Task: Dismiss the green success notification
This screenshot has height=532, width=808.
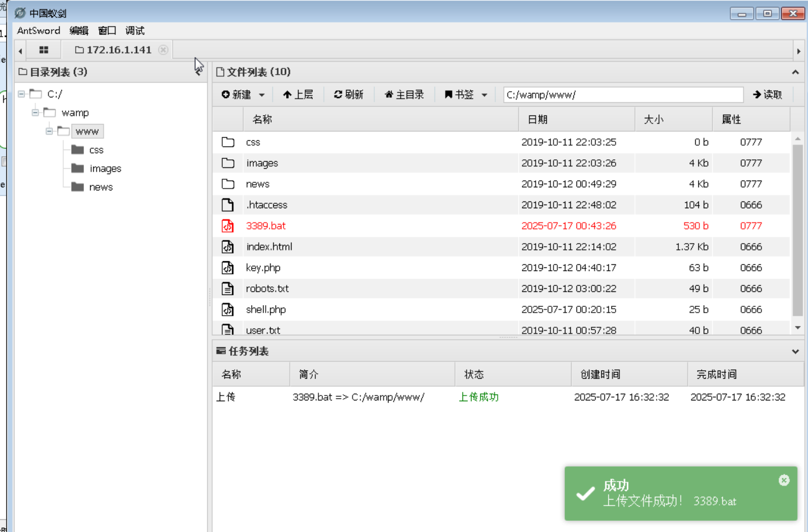Action: pos(784,481)
